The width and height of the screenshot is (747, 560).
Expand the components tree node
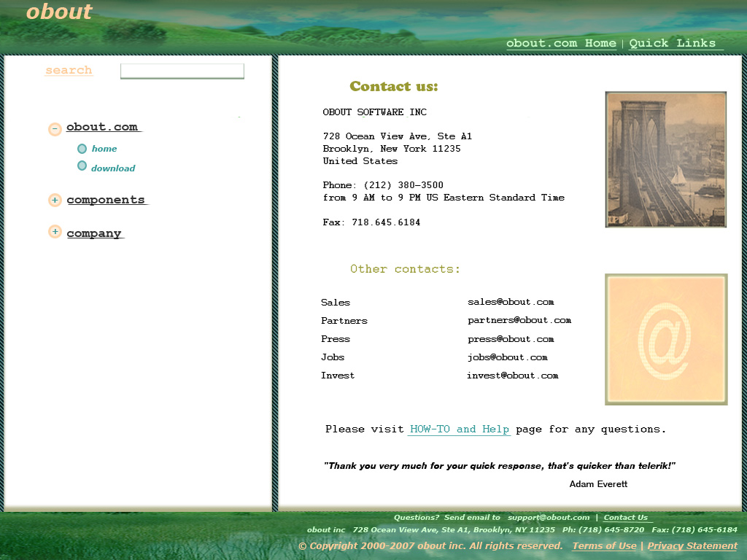pyautogui.click(x=55, y=200)
